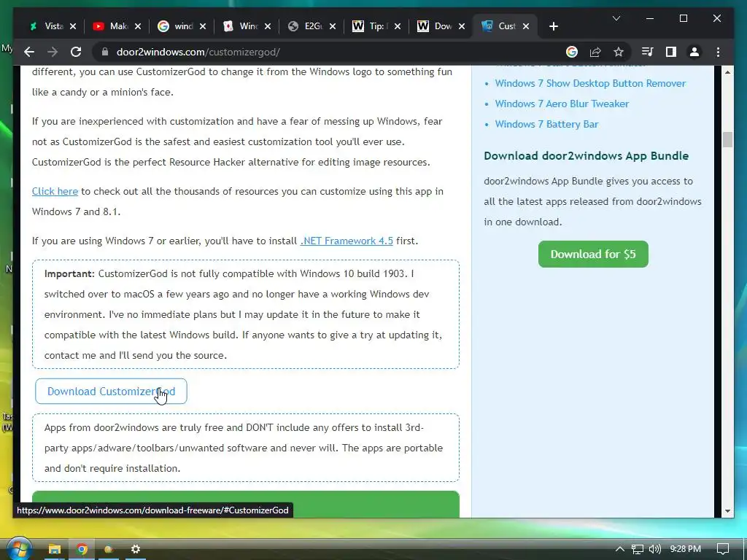Click the vertical scrollbar thumb
Screen dimensions: 747x560
(x=727, y=139)
